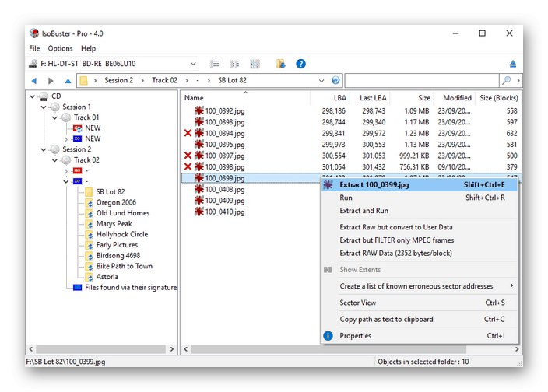The image size is (548, 392).
Task: Switch to small icons view
Action: pyautogui.click(x=234, y=64)
